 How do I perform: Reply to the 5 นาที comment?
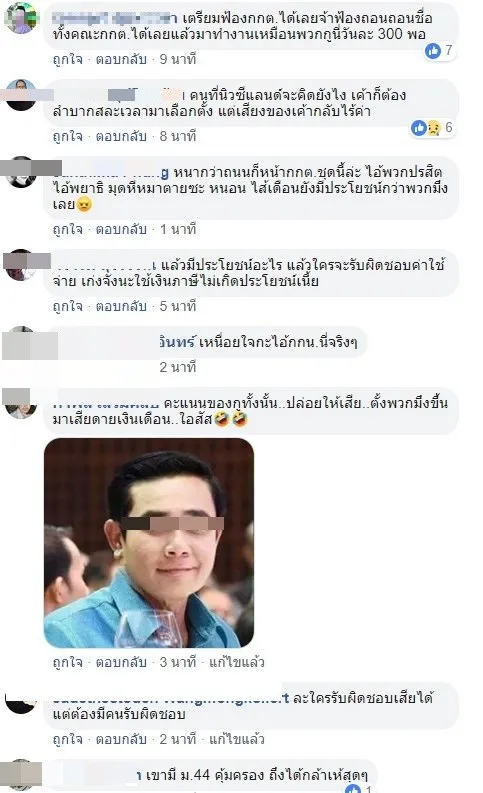(121, 306)
